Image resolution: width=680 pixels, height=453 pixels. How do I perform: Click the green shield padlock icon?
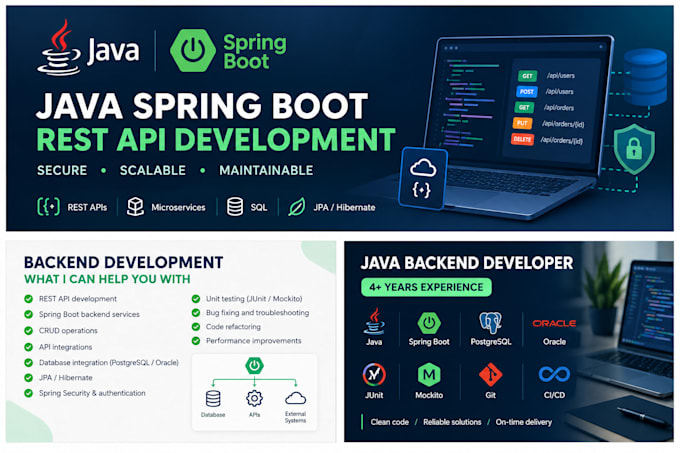(634, 149)
